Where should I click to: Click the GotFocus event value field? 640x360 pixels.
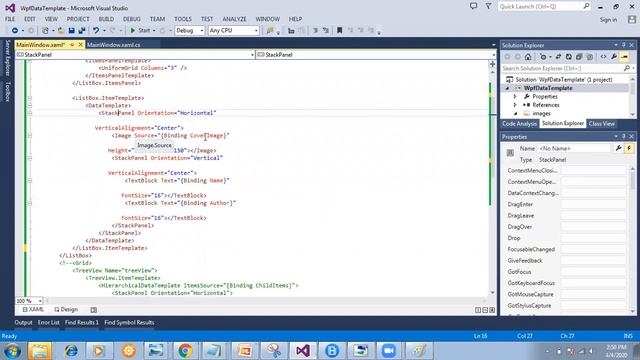pyautogui.click(x=593, y=272)
